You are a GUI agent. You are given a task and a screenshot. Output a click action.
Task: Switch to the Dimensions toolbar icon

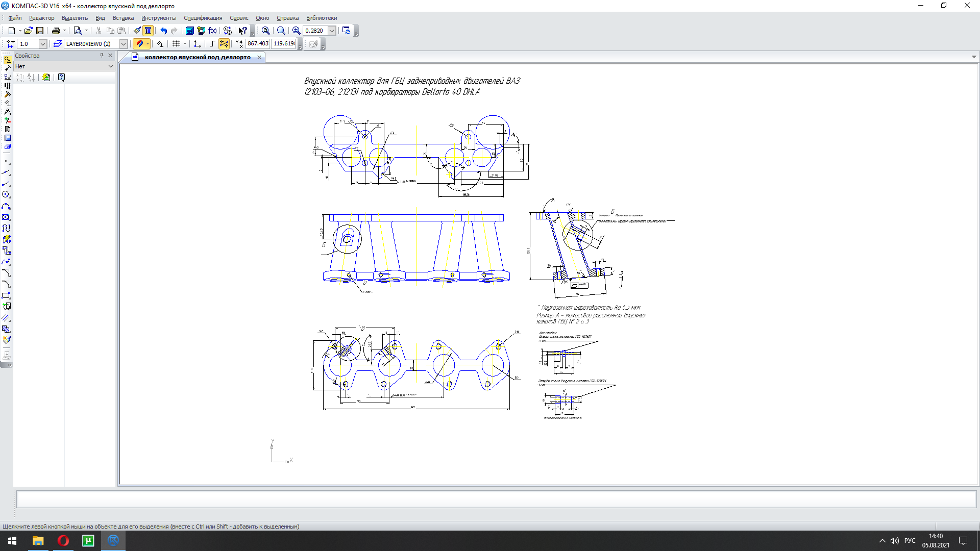pyautogui.click(x=7, y=68)
